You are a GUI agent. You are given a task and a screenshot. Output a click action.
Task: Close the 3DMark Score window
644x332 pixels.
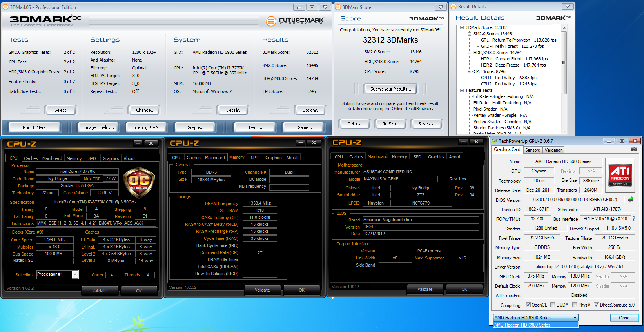pos(441,7)
